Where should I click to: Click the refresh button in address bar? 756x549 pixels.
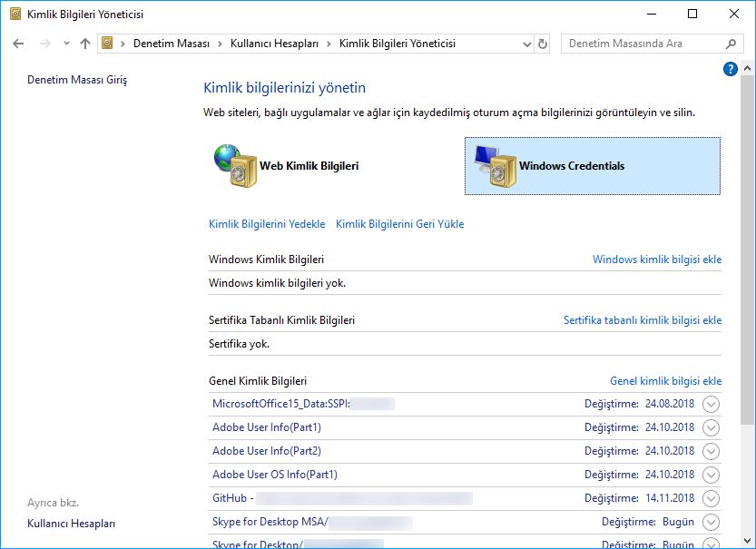tap(543, 44)
